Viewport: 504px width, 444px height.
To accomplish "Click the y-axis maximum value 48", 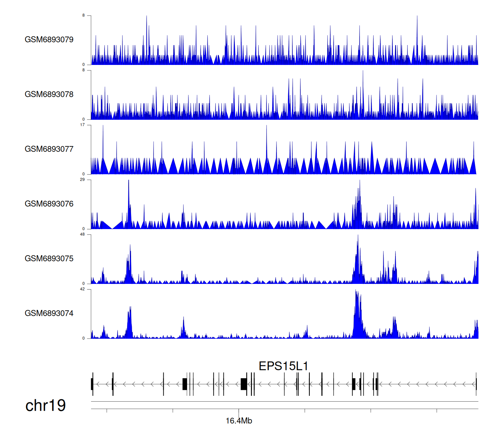I will pos(82,234).
